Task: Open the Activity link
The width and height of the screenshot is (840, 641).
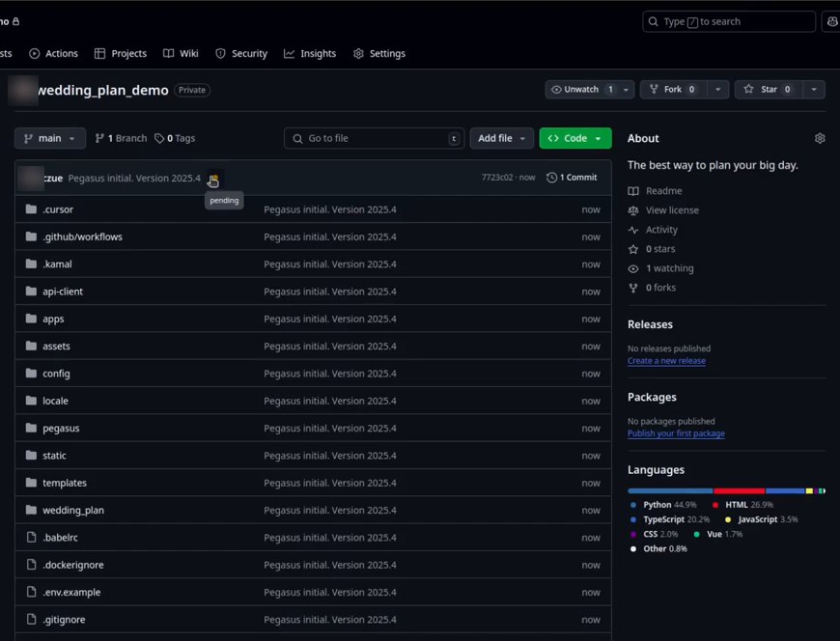Action: pyautogui.click(x=661, y=229)
